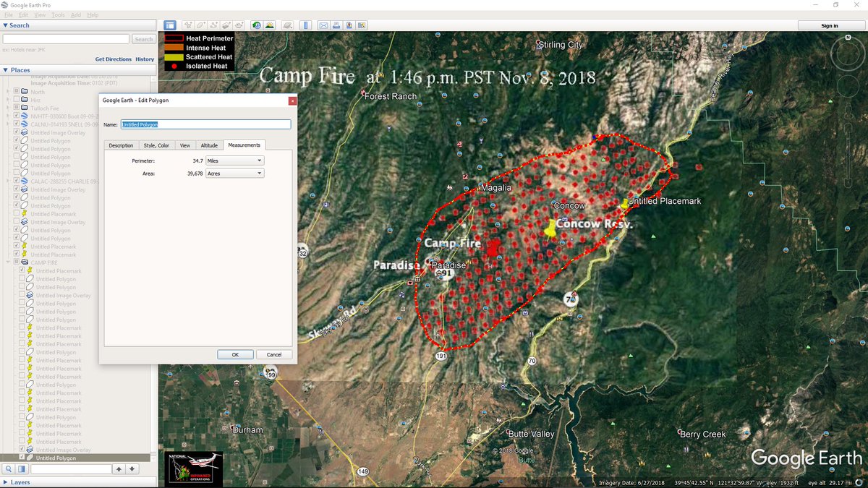868x488 pixels.
Task: Click the Save Image toolbar icon
Action: click(349, 25)
